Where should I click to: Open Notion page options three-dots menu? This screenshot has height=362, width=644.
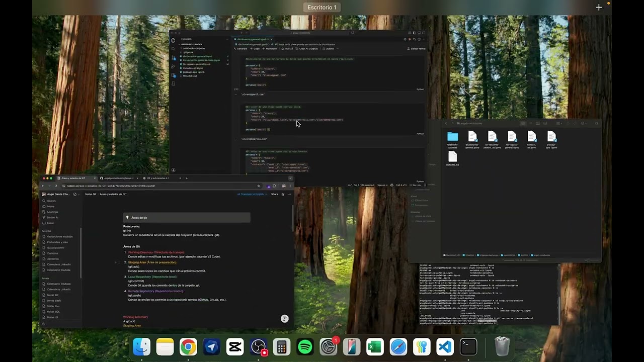point(289,194)
